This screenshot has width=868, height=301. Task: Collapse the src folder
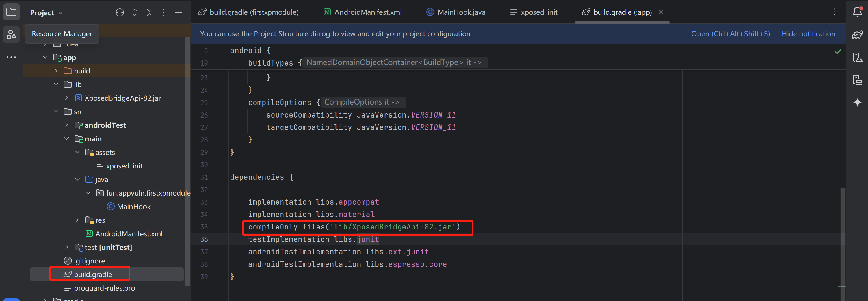(x=56, y=112)
